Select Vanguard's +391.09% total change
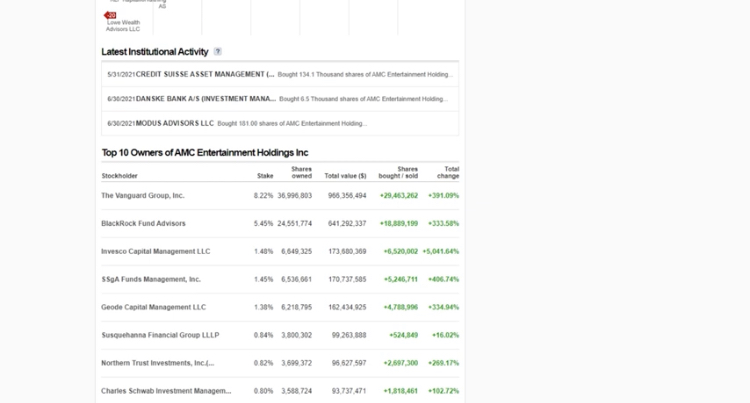Viewport: 750px width, 403px height. tap(443, 196)
